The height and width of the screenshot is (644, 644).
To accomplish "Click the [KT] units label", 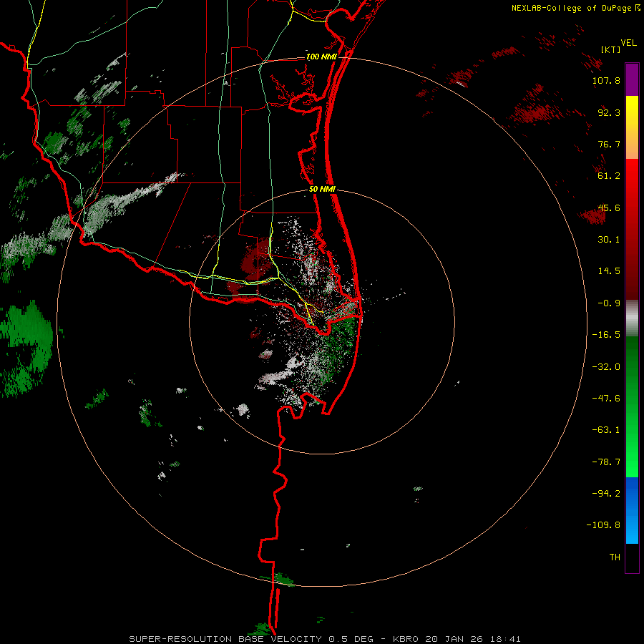I will 610,49.
